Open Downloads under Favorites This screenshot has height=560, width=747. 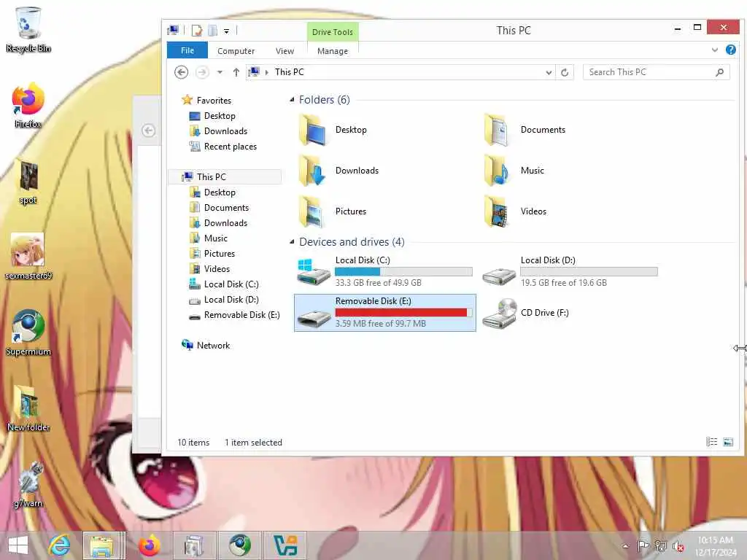(x=226, y=131)
